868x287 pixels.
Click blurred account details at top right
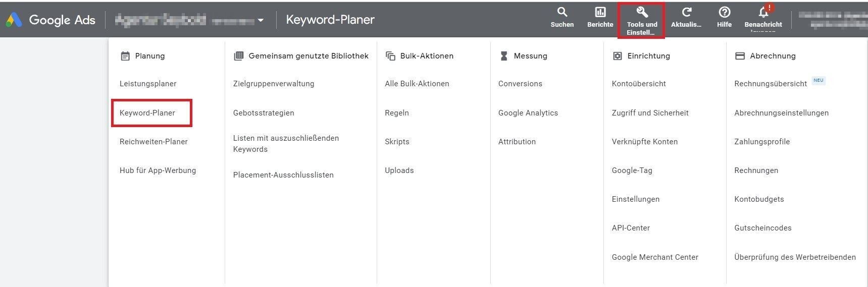click(832, 20)
